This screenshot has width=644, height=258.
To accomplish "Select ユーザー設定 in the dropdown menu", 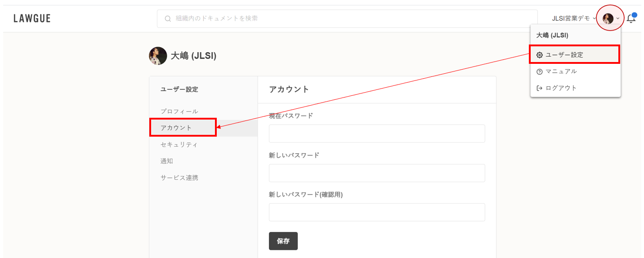I will 564,55.
